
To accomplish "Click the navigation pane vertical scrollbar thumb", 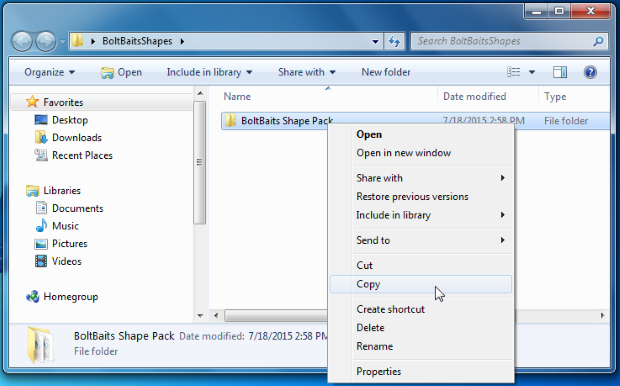I will (199, 162).
